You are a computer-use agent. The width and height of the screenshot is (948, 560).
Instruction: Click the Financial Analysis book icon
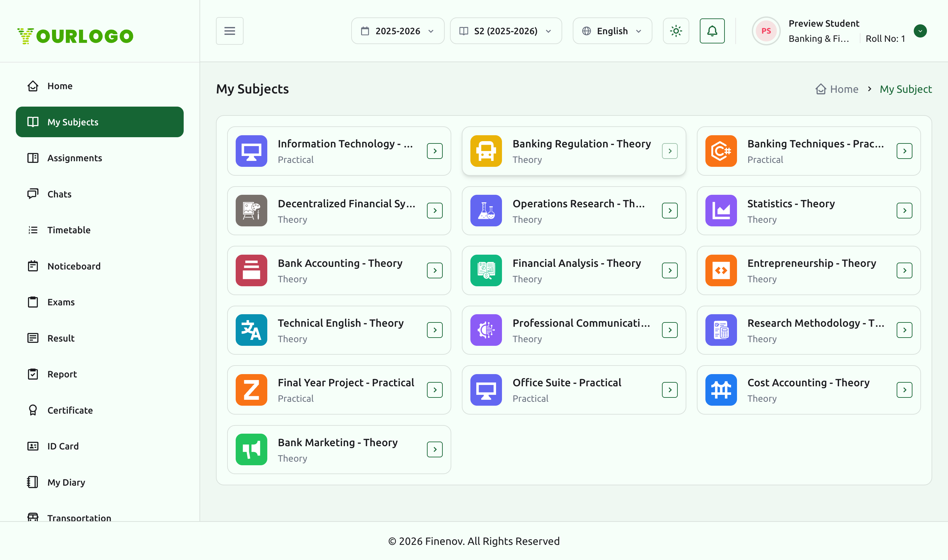click(486, 270)
